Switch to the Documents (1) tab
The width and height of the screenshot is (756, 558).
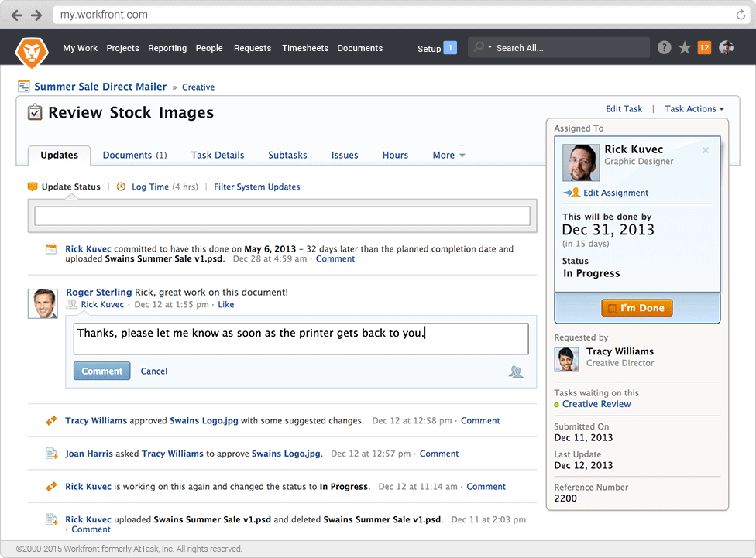click(x=134, y=156)
